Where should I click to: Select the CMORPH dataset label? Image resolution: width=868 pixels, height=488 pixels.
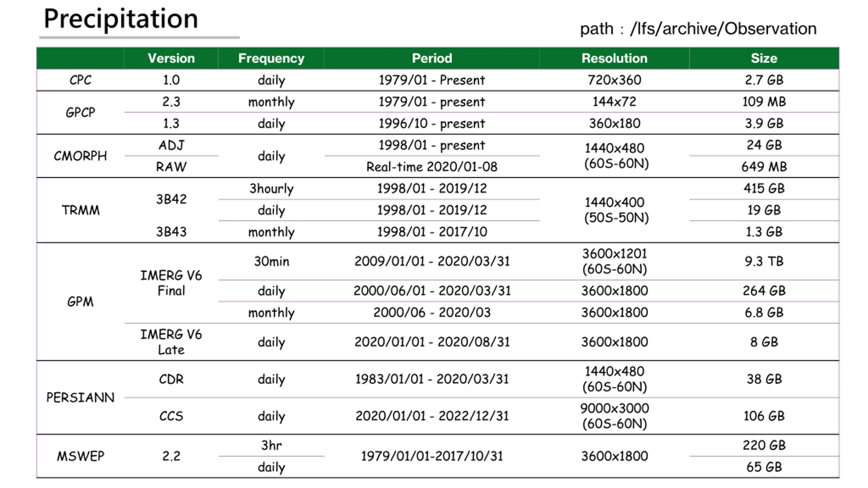(x=80, y=156)
